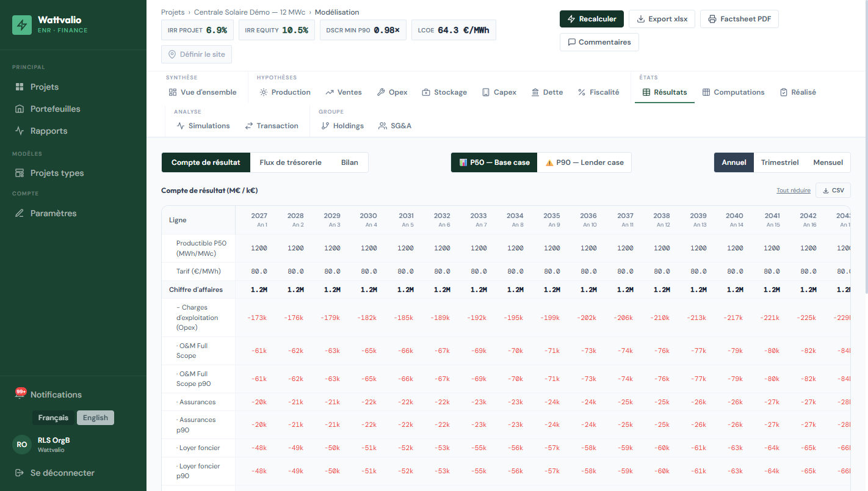Click the Export xlsx download icon
The width and height of the screenshot is (868, 491).
[641, 19]
